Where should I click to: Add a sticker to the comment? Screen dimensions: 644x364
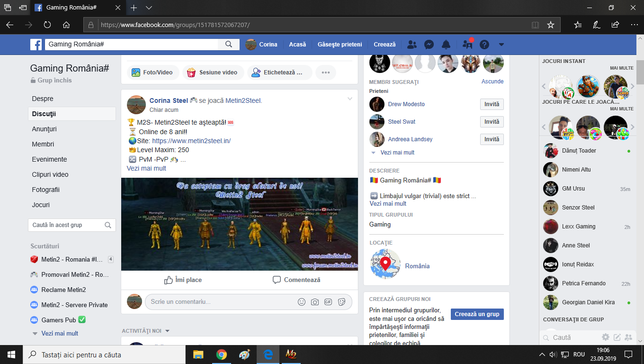[342, 302]
